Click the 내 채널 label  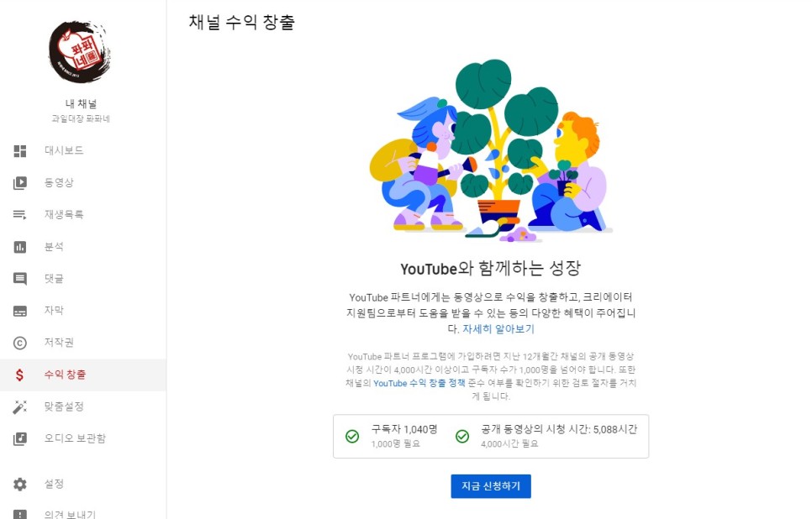click(81, 103)
